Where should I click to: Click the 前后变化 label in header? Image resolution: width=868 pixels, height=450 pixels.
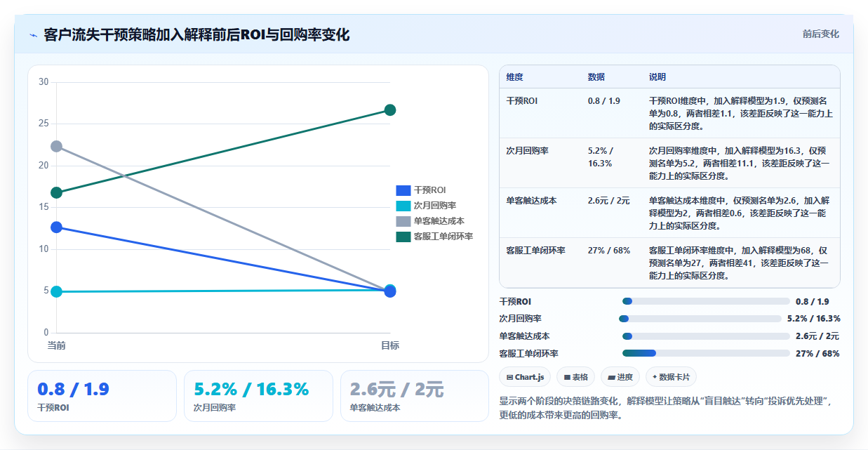(821, 34)
